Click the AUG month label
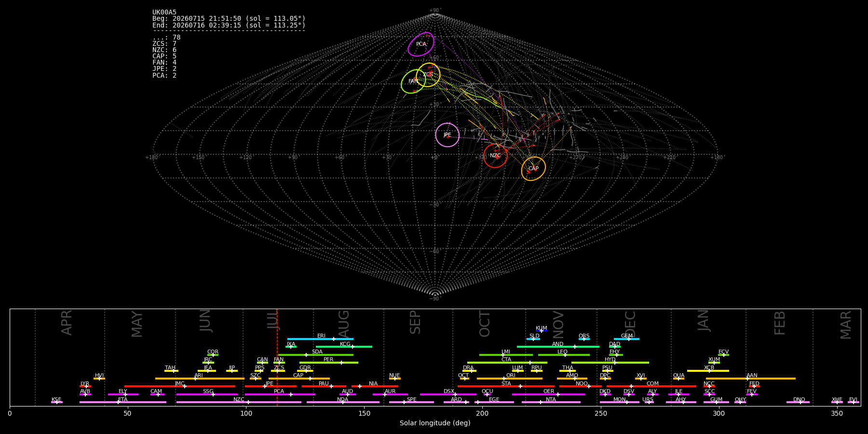Viewport: 868px width, 434px height. click(x=344, y=324)
